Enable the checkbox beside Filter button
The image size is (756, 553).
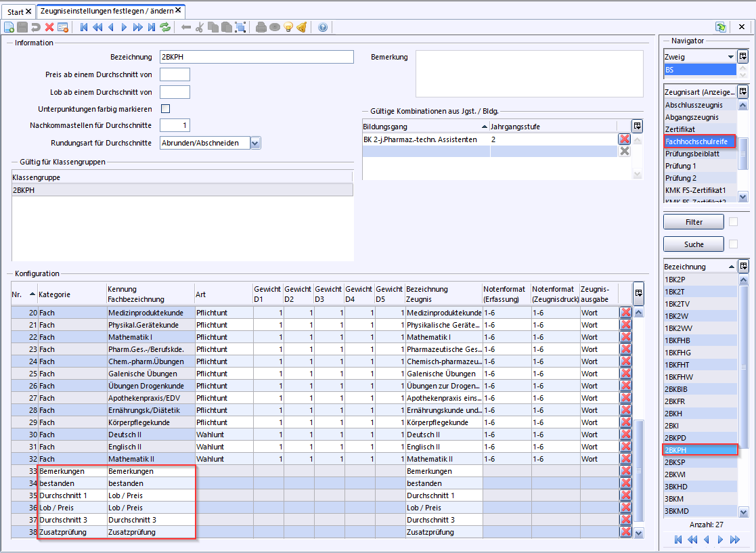tap(733, 222)
